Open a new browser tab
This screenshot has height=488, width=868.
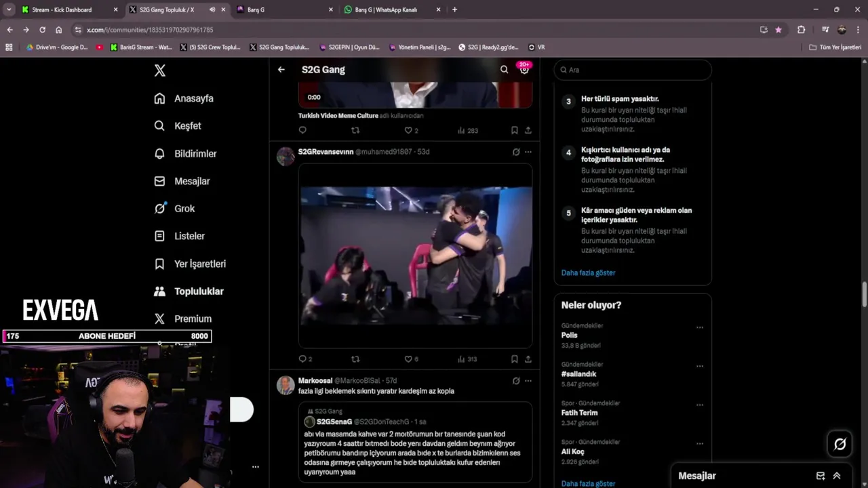tap(454, 9)
